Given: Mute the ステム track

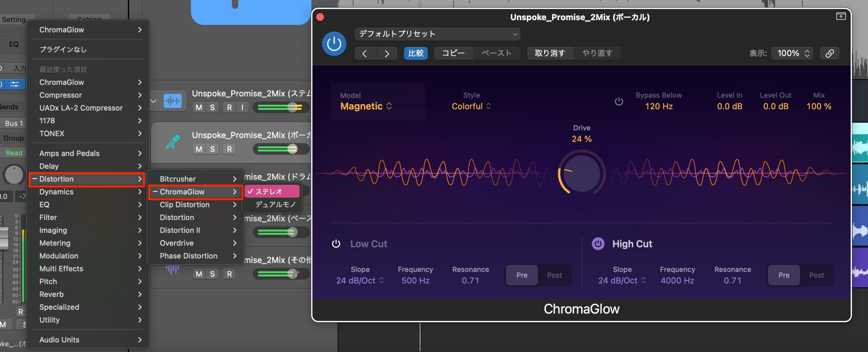Looking at the screenshot, I should 199,108.
